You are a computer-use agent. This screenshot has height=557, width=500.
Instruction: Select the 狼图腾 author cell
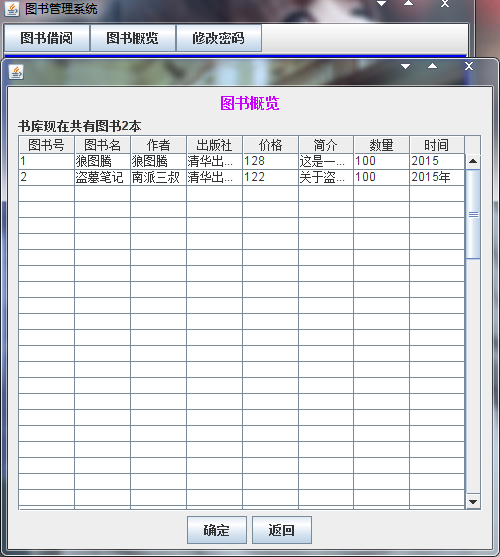click(x=158, y=161)
